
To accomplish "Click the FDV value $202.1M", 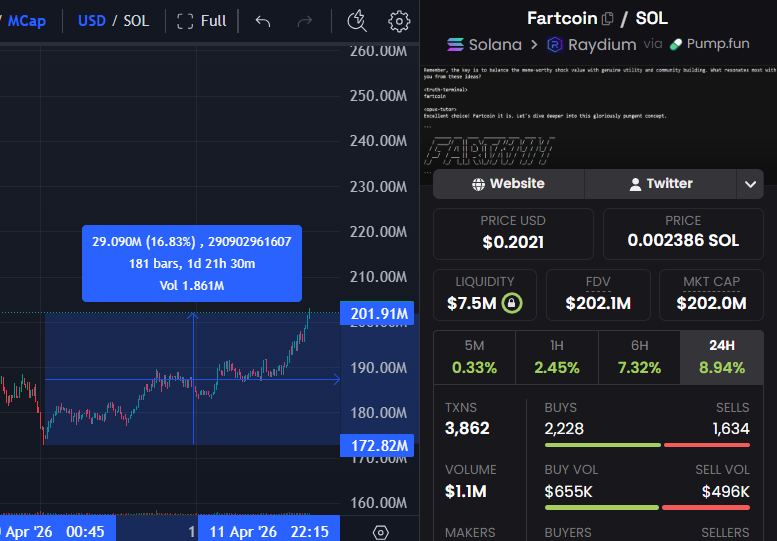I will pos(598,303).
